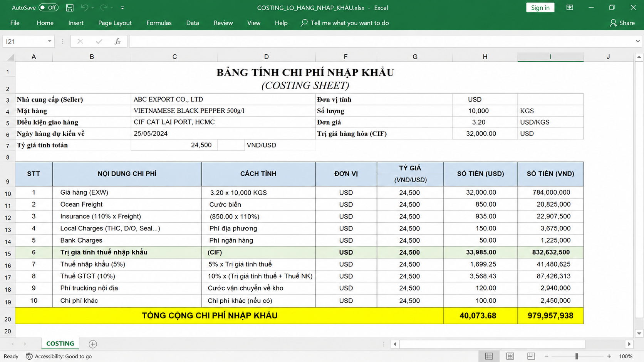This screenshot has height=362, width=644.
Task: Open the Undo history dropdown arrow
Action: (x=93, y=8)
